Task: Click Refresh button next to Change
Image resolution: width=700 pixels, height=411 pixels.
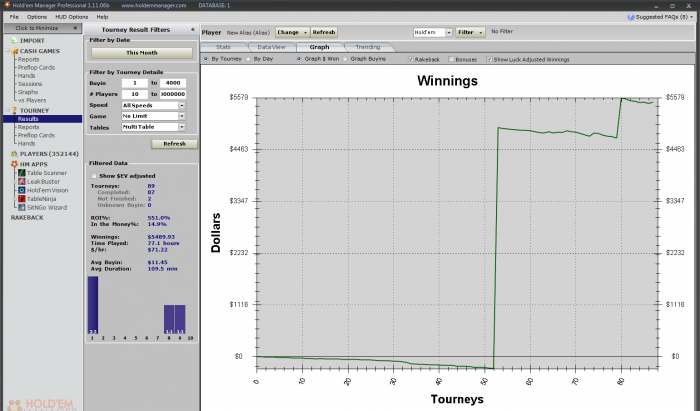Action: pos(324,32)
